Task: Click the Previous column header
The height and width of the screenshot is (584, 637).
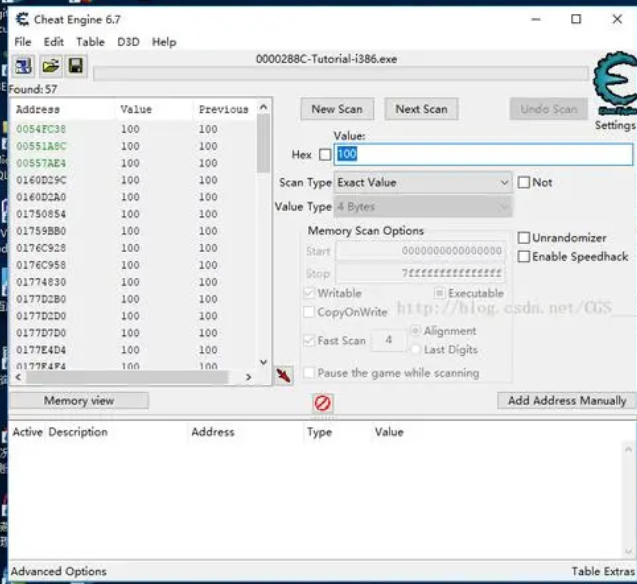Action: click(x=224, y=109)
